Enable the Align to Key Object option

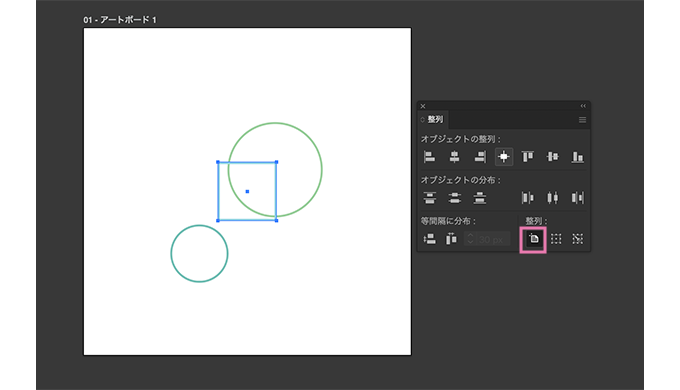[x=578, y=239]
